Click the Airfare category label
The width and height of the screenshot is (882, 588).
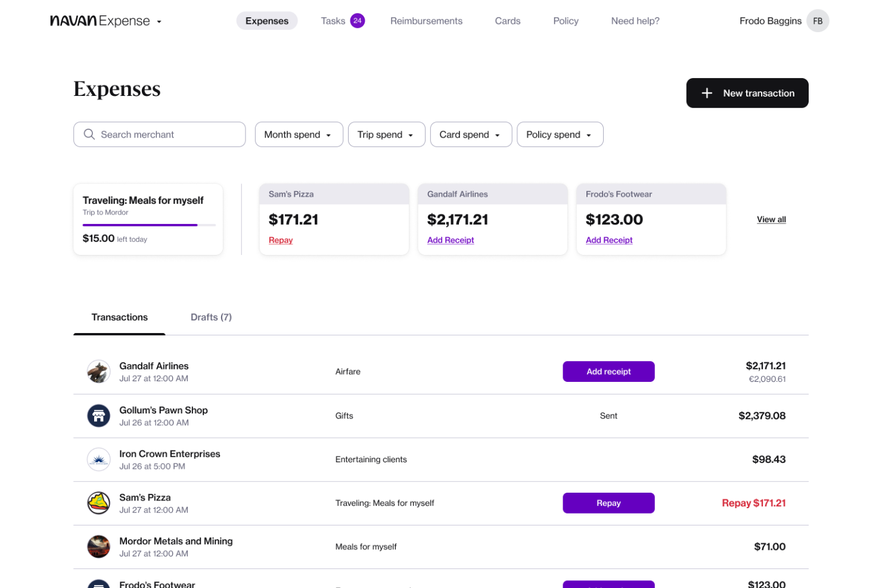coord(348,372)
